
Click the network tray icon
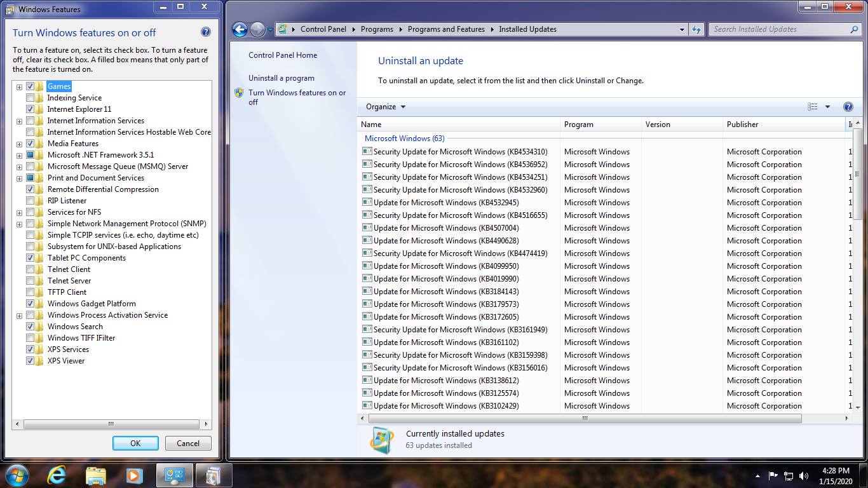click(789, 475)
